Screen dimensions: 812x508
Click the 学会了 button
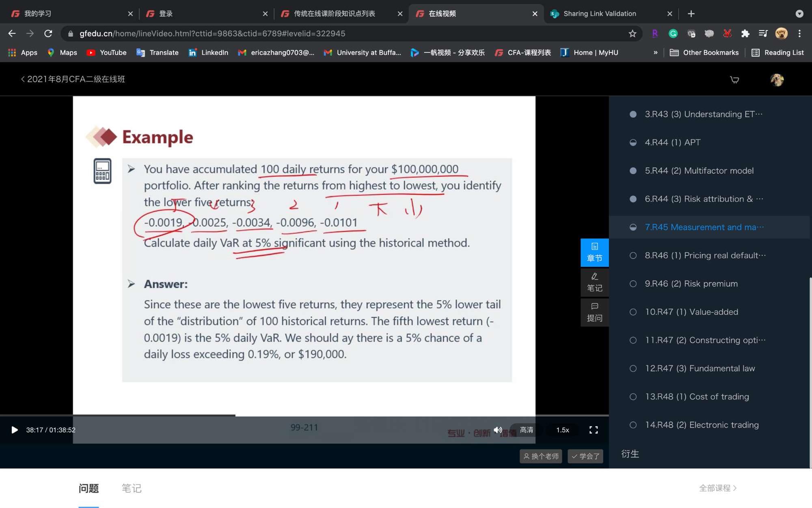coord(585,456)
